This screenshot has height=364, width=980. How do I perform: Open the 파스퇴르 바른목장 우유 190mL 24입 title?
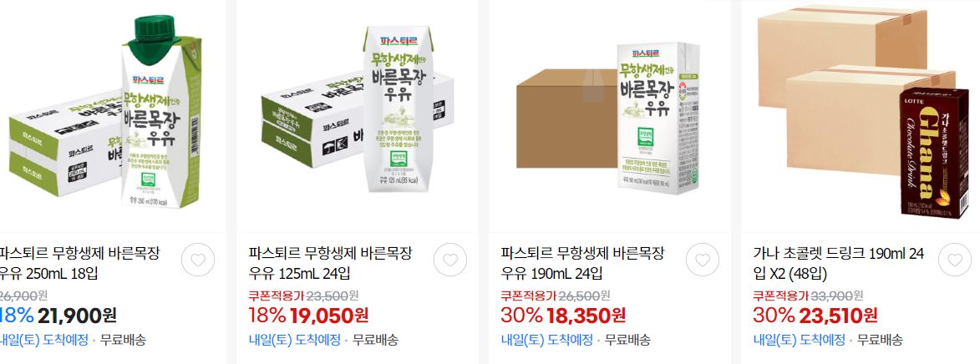click(583, 263)
